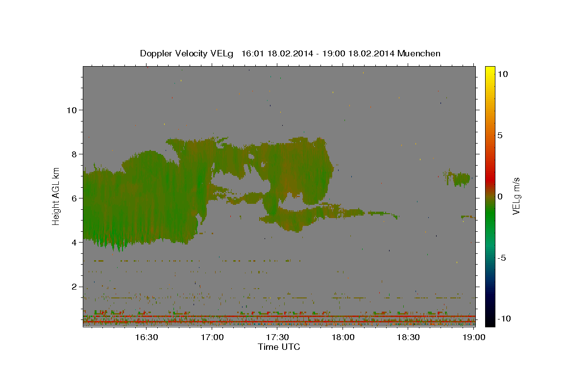
Task: Click the colorbar value -5 label
Action: coord(502,258)
